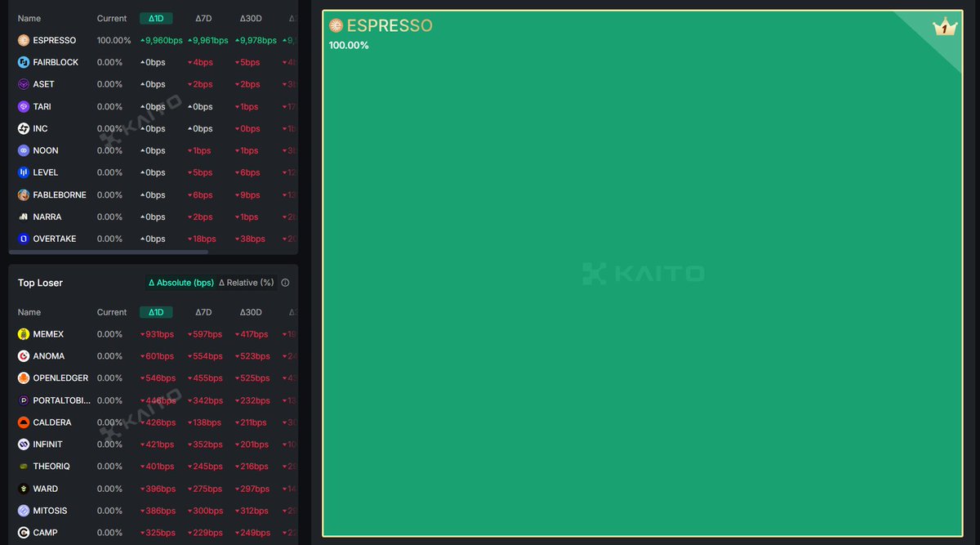This screenshot has width=980, height=545.
Task: Click the FAIRBLOCK project icon
Action: click(24, 62)
